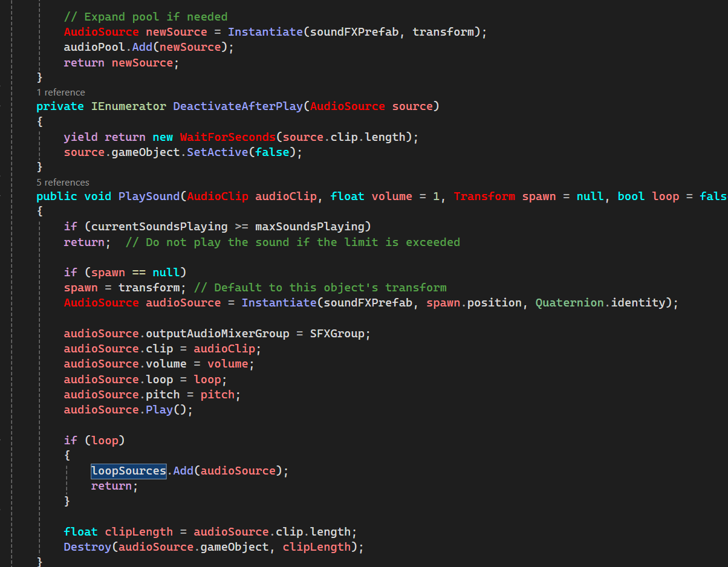Click the Quaternion class name
The image size is (728, 567).
[x=569, y=303]
